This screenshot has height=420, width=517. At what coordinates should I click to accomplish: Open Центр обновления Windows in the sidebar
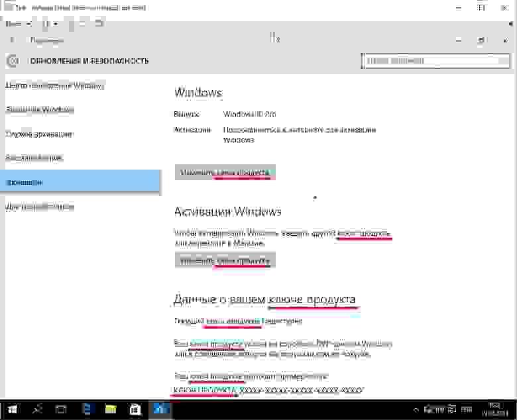pos(55,86)
